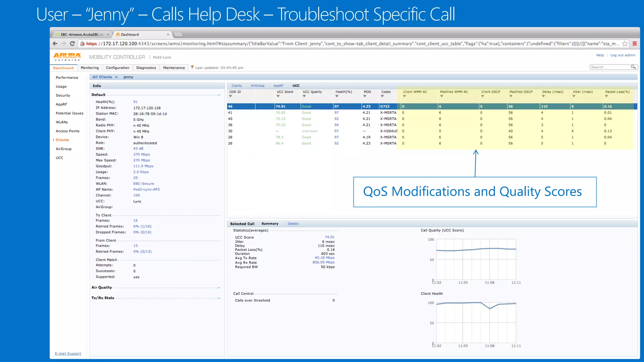This screenshot has height=362, width=644.
Task: Open the Configuration tab
Action: (118, 68)
